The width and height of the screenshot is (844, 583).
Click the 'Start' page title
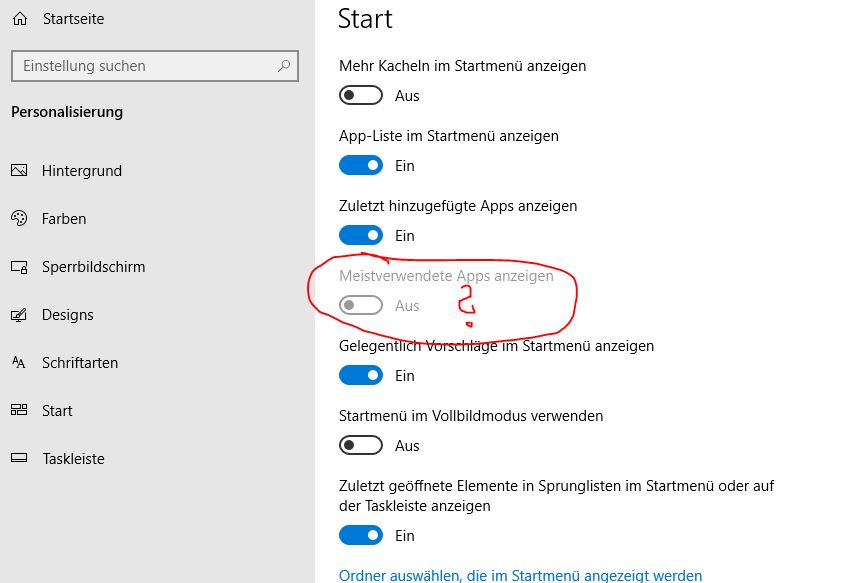(365, 19)
